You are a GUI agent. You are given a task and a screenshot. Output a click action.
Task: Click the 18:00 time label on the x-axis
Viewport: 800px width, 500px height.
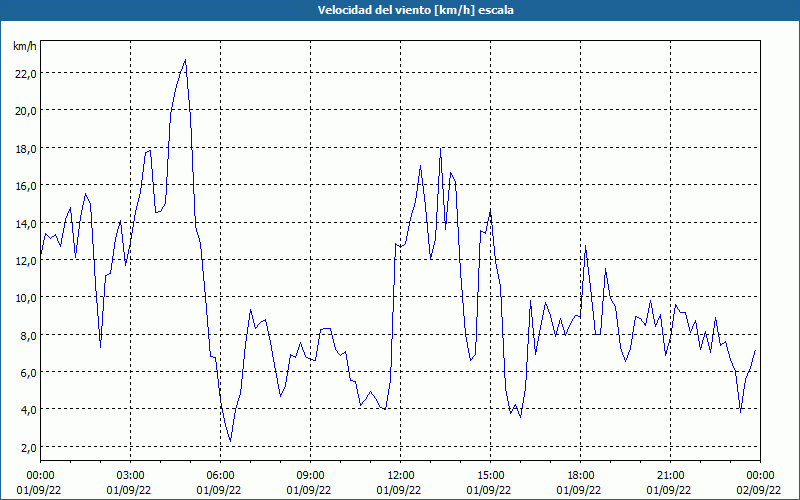coord(581,476)
